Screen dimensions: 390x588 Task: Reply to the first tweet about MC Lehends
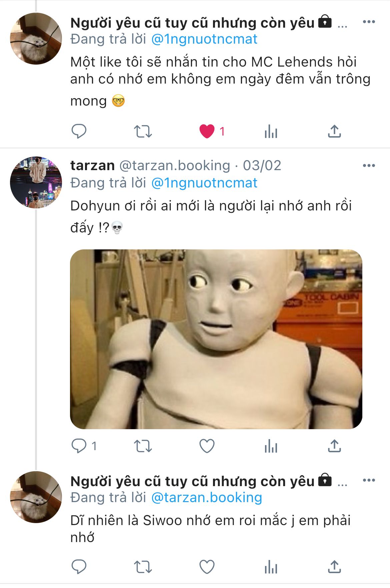click(79, 131)
